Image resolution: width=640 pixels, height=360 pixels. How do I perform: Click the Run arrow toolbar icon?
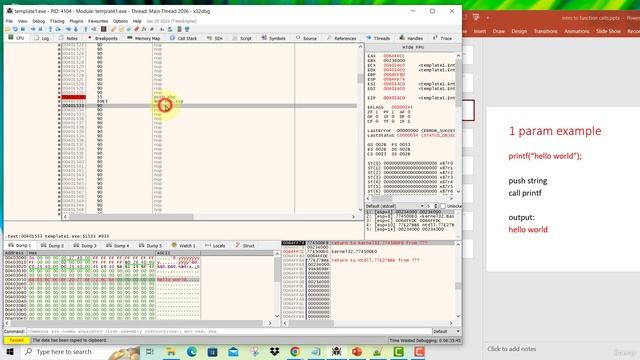(33, 29)
